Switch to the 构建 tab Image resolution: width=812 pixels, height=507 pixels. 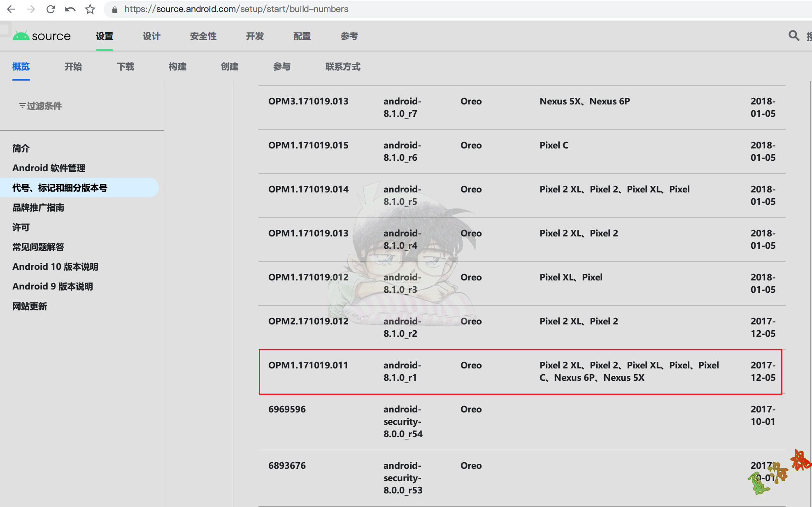pyautogui.click(x=177, y=67)
